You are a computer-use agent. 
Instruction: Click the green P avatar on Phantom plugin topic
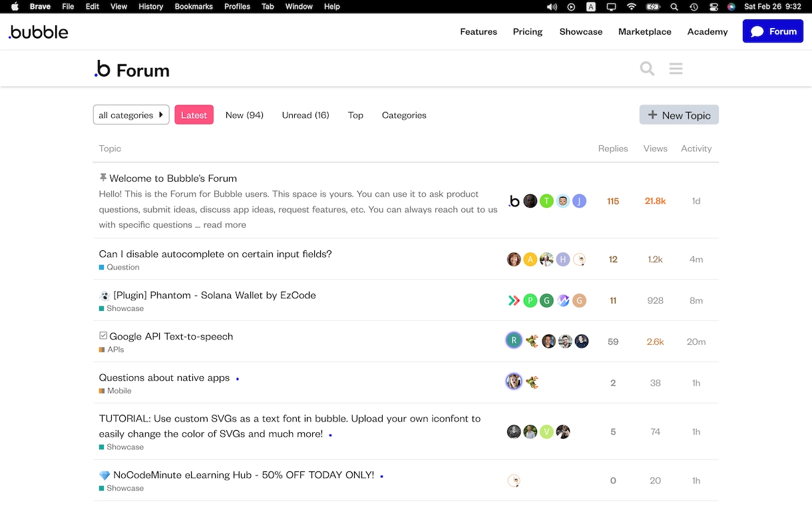pyautogui.click(x=530, y=301)
